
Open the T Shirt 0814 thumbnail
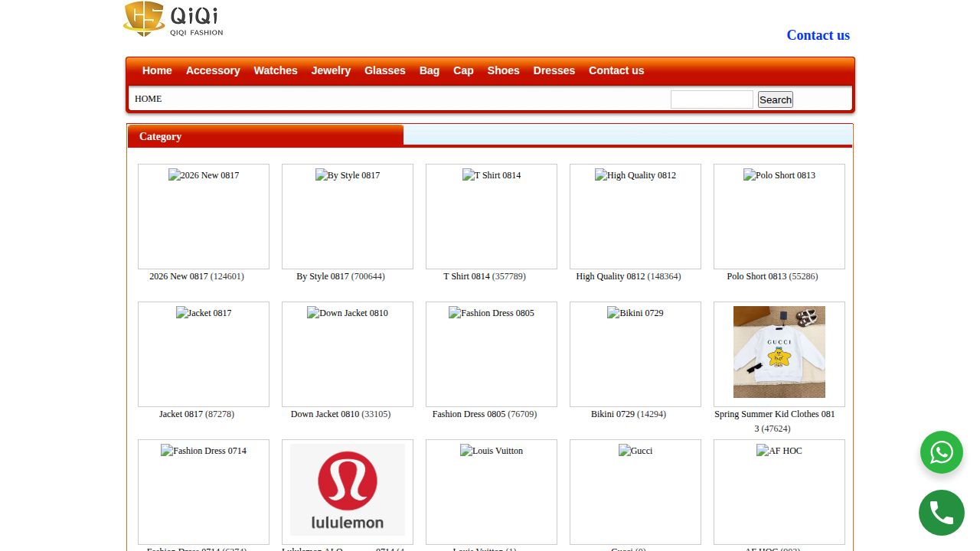pos(492,217)
